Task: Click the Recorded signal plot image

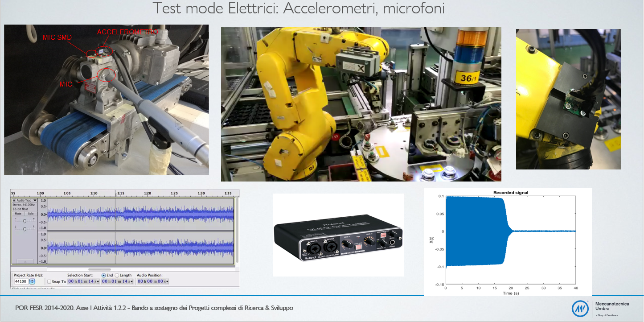Action: click(x=507, y=241)
